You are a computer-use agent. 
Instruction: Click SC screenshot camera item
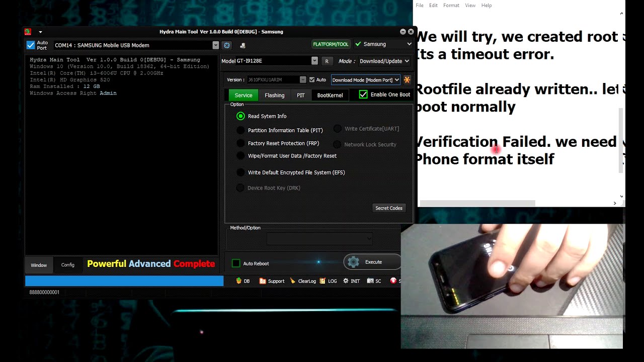(374, 281)
